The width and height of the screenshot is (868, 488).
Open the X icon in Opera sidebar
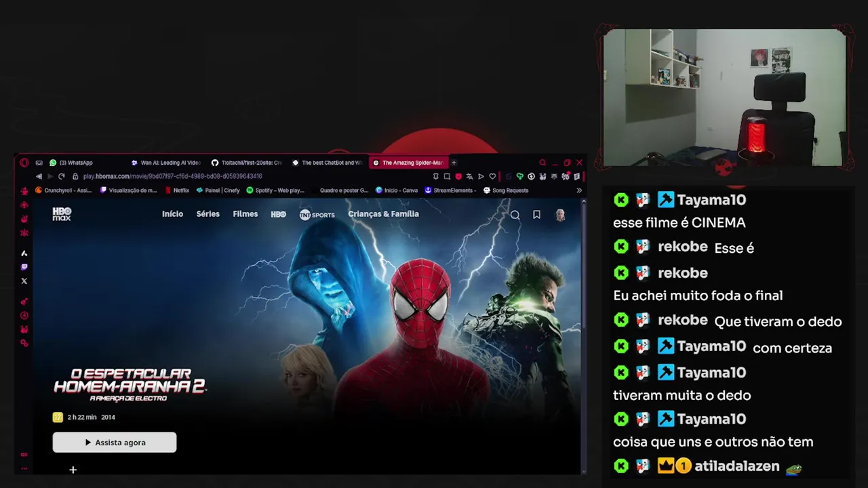[24, 281]
